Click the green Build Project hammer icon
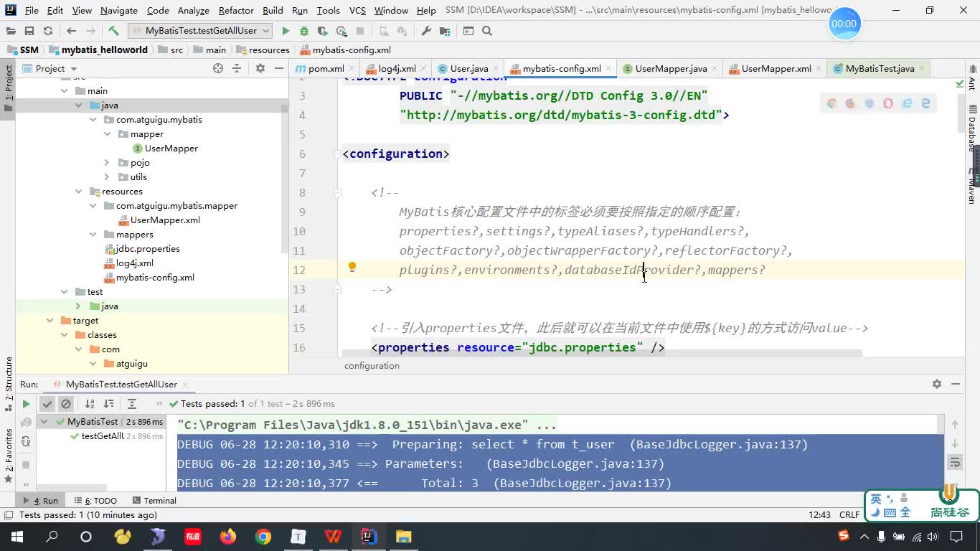 click(x=113, y=31)
